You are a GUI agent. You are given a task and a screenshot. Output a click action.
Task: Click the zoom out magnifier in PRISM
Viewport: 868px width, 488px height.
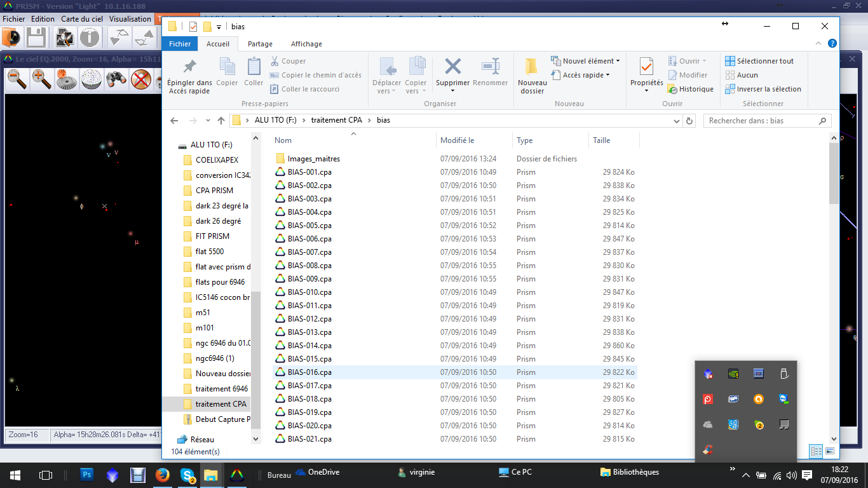pos(17,79)
